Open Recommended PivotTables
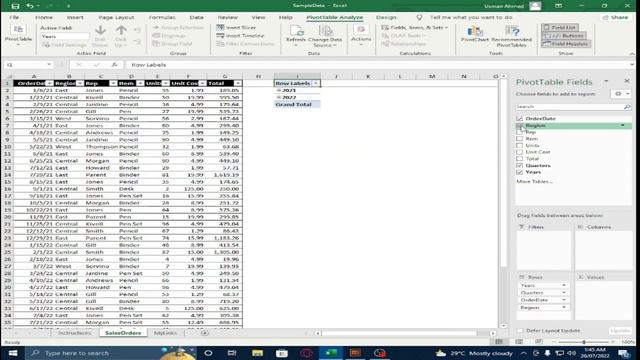Image resolution: width=640 pixels, height=360 pixels. (x=511, y=36)
